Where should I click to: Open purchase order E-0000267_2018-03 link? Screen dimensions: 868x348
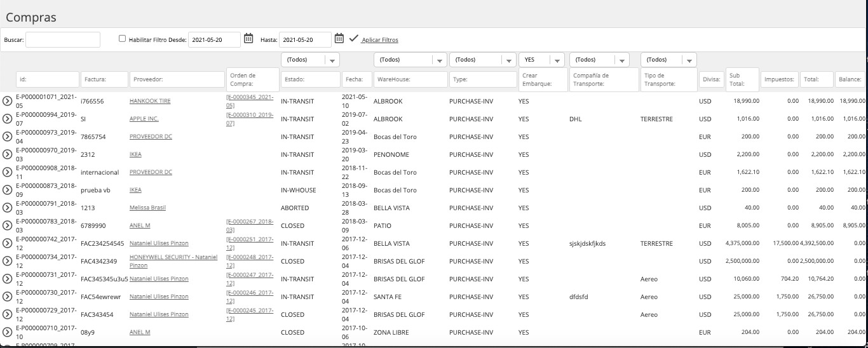250,225
